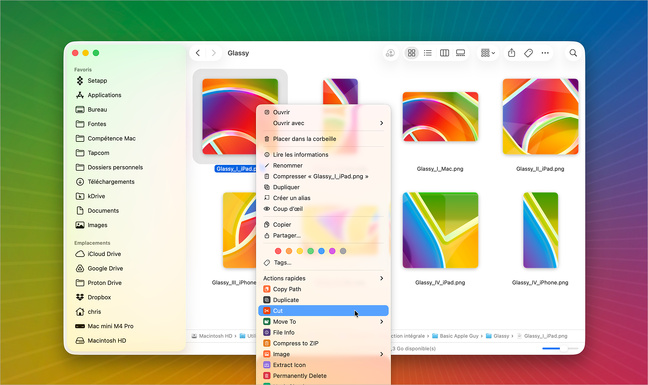This screenshot has width=648, height=385.
Task: Go back with the left chevron button
Action: [x=198, y=53]
